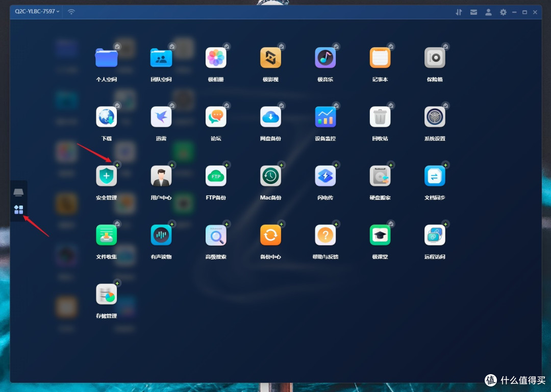
Task: Open the 团队空间 app
Action: [161, 58]
